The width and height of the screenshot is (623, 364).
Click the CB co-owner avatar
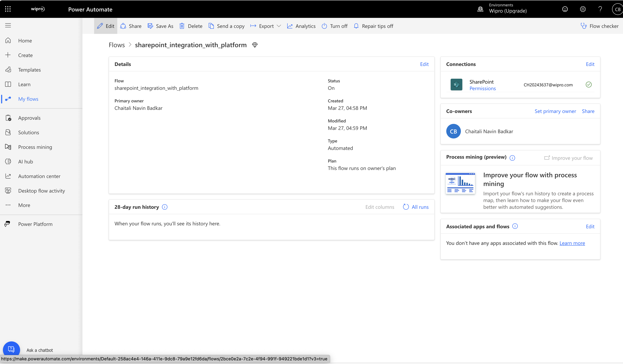coord(453,131)
